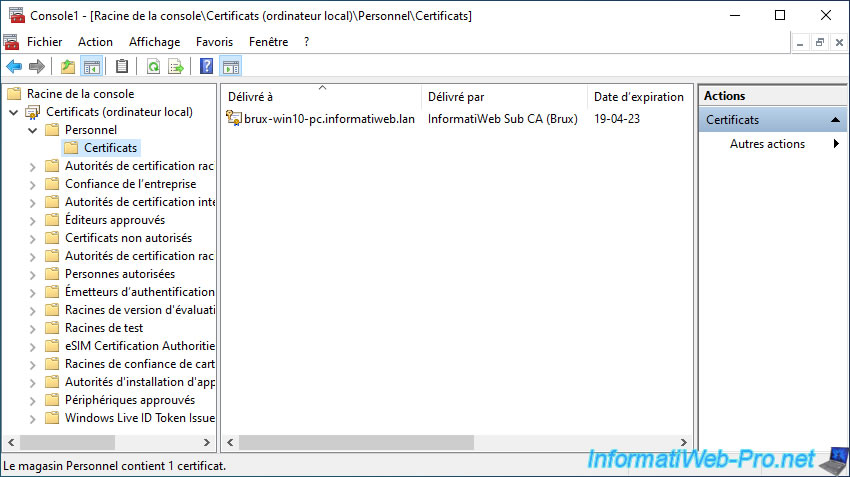Restore the inner MDI child window

(820, 42)
